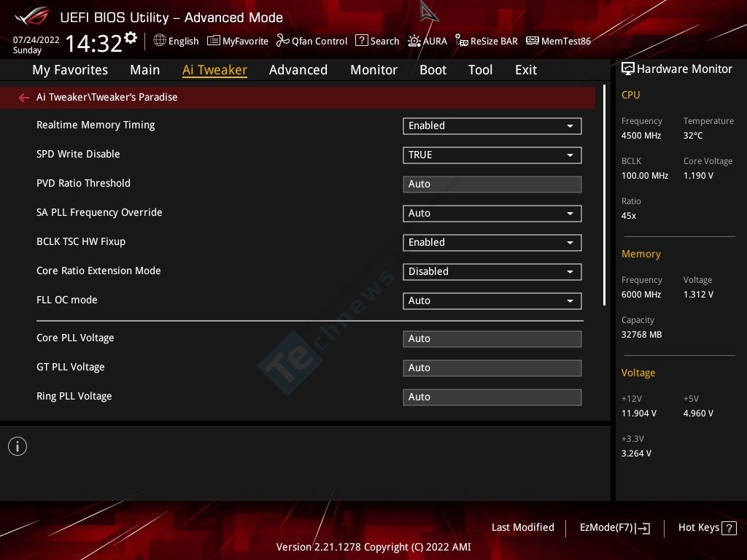Screen dimensions: 747x560
Task: Open Hot Keys help
Action: [x=698, y=527]
